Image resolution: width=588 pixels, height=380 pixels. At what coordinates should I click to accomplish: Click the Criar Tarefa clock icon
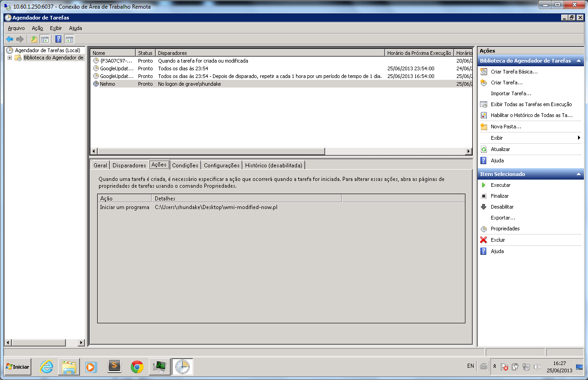tap(484, 83)
